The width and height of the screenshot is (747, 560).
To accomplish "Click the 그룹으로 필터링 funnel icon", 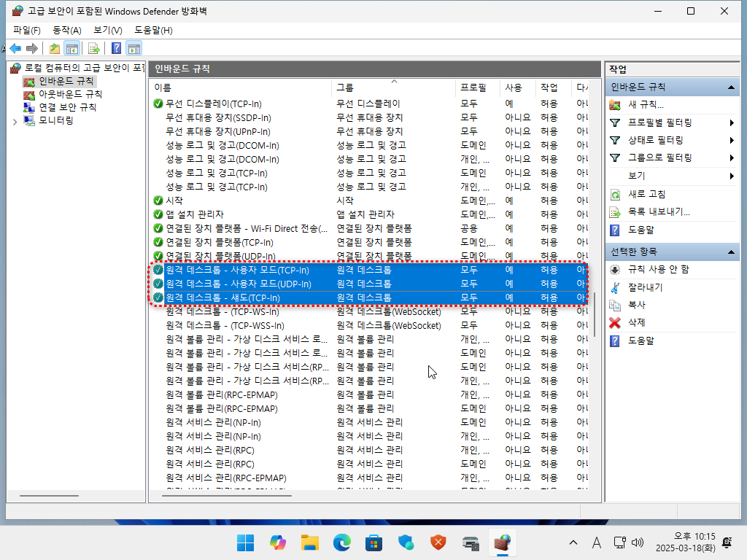I will 615,158.
